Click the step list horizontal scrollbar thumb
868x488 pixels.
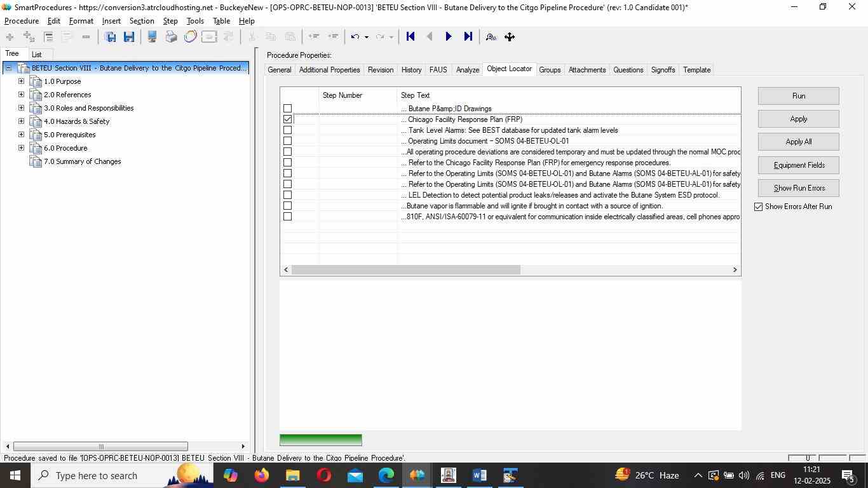click(x=405, y=270)
